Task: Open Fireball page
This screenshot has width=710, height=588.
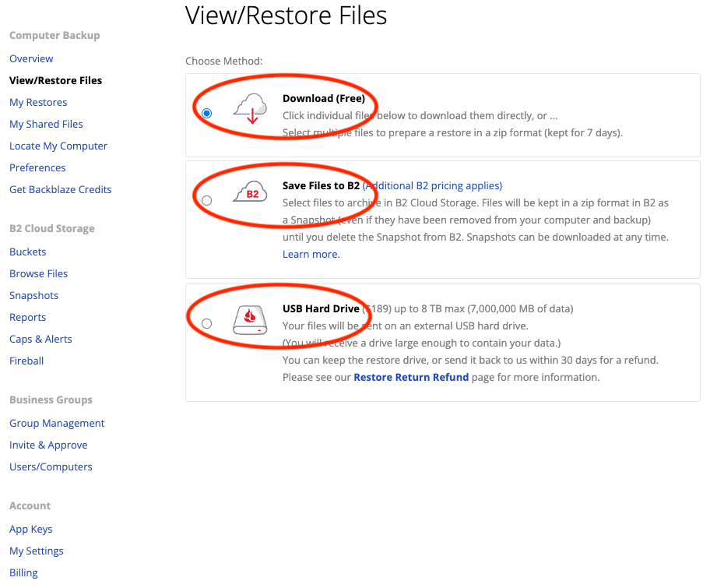Action: pos(26,361)
